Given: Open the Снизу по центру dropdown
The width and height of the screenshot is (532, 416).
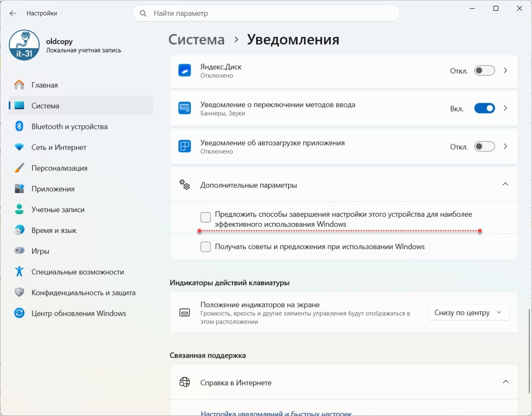Looking at the screenshot, I should [469, 313].
